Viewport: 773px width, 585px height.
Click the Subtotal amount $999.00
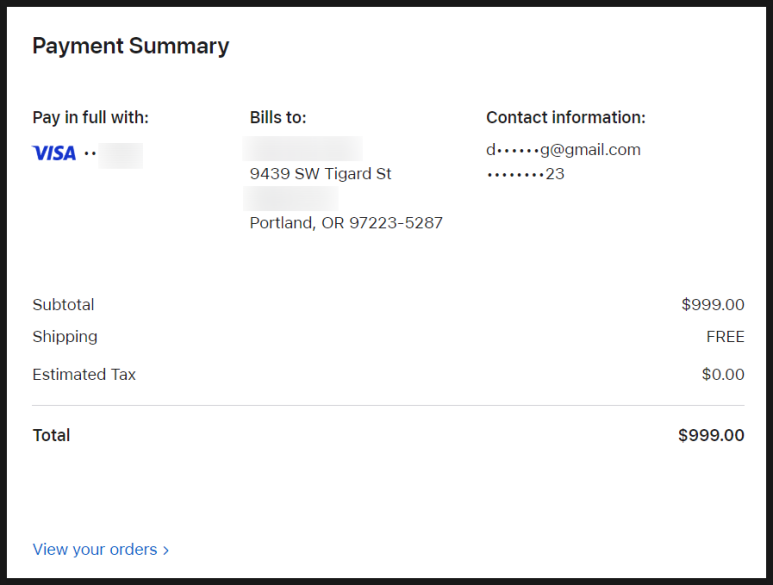[713, 305]
